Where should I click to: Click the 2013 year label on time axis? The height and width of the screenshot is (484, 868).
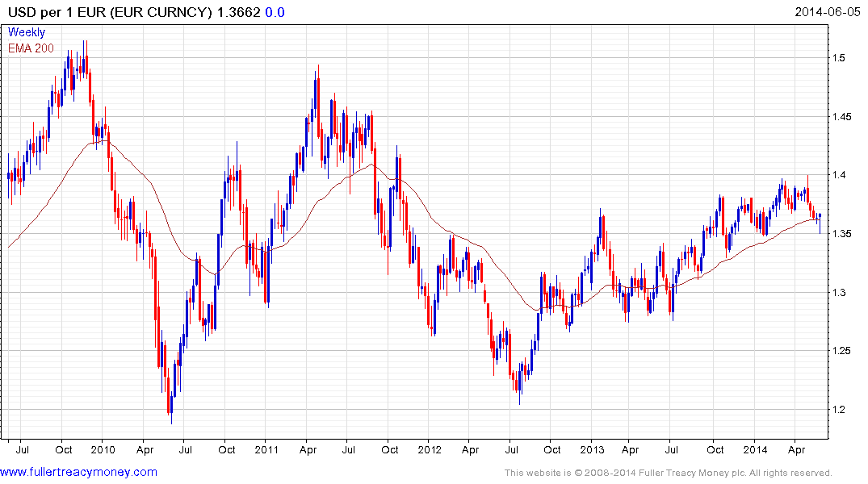(592, 449)
